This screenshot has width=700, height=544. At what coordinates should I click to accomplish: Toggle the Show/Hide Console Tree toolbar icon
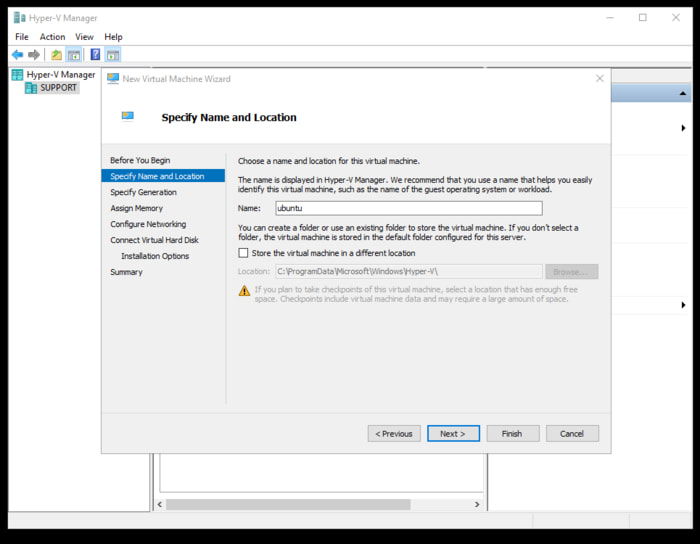(74, 55)
